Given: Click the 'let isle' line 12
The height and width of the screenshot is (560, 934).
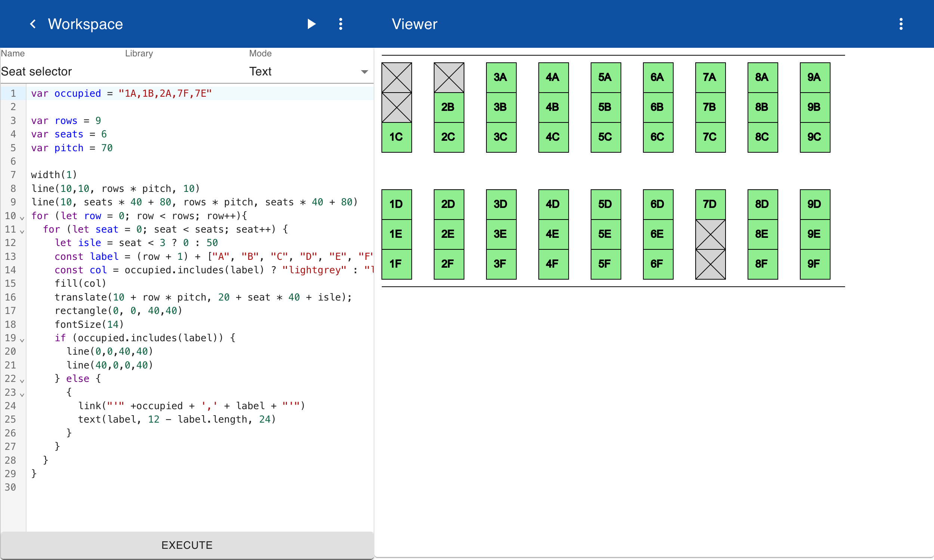Looking at the screenshot, I should click(x=136, y=243).
